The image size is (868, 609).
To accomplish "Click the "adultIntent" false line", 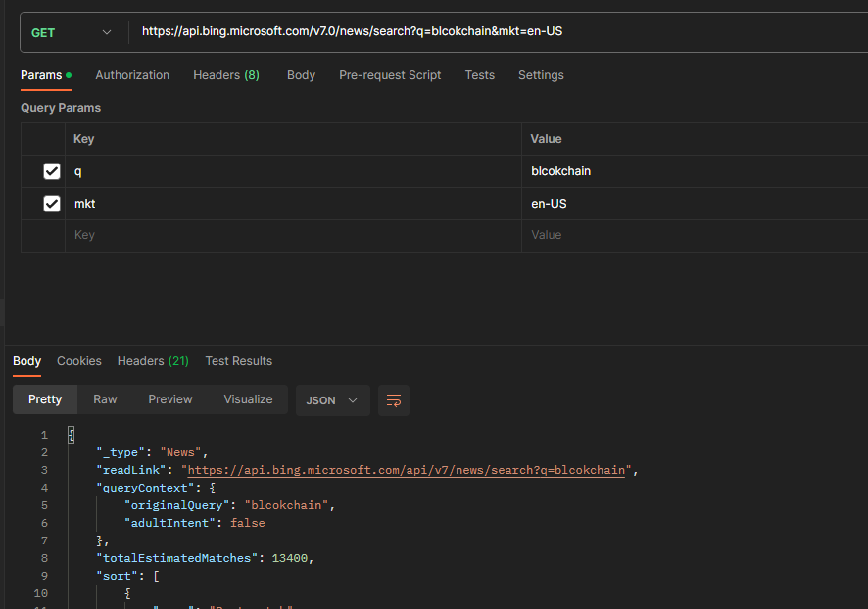I will [x=195, y=523].
